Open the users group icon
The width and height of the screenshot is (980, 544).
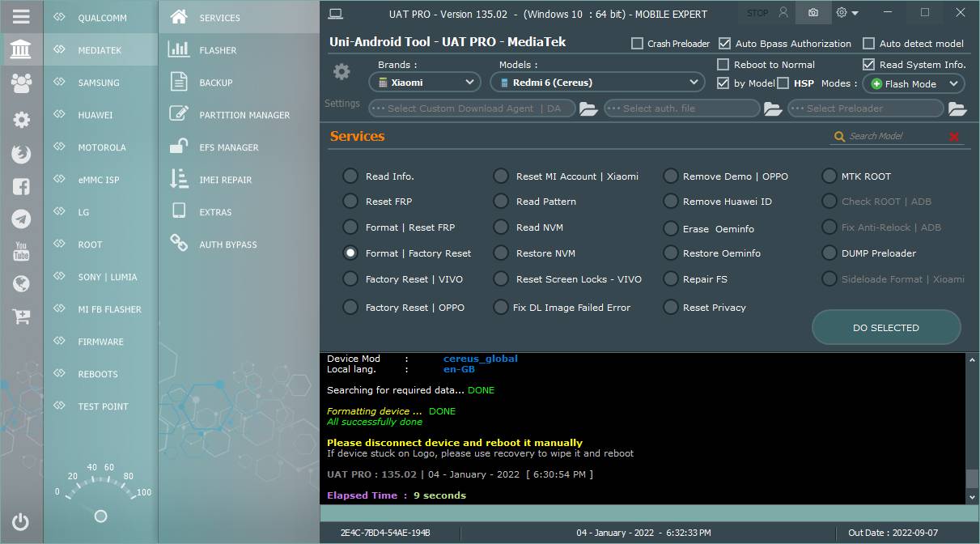tap(21, 83)
